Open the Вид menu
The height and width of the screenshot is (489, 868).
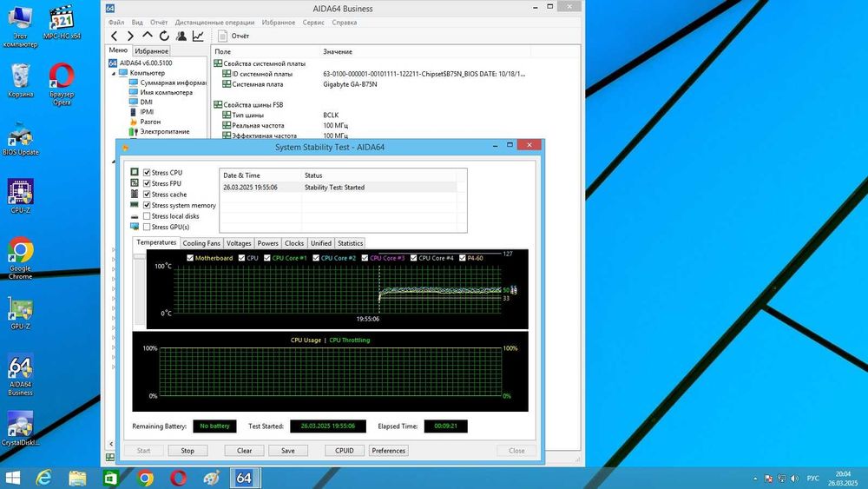tap(137, 23)
